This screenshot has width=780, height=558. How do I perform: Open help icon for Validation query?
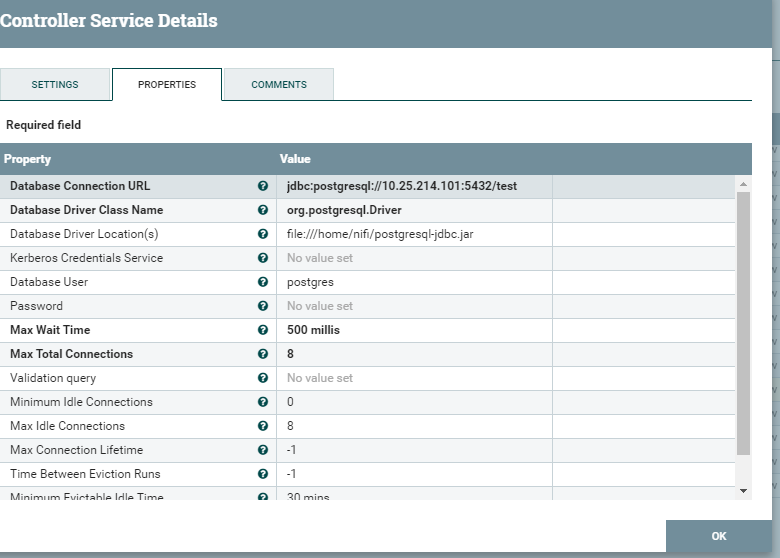pos(263,378)
